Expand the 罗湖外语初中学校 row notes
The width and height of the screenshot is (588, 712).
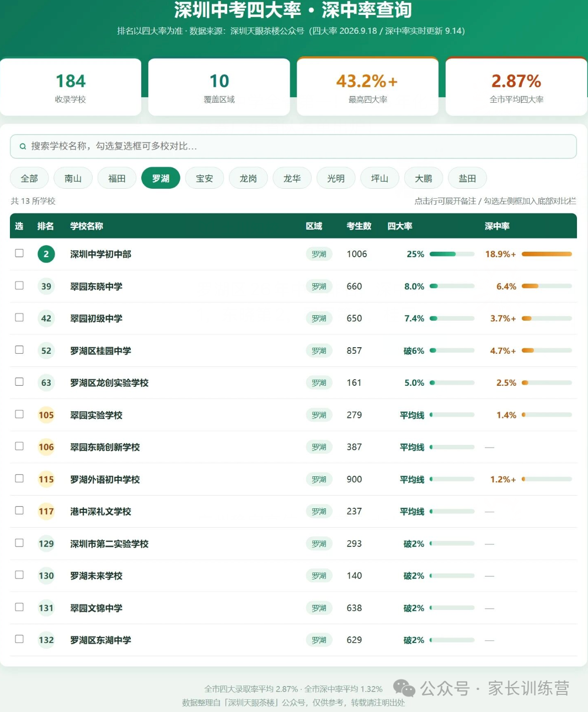[293, 479]
